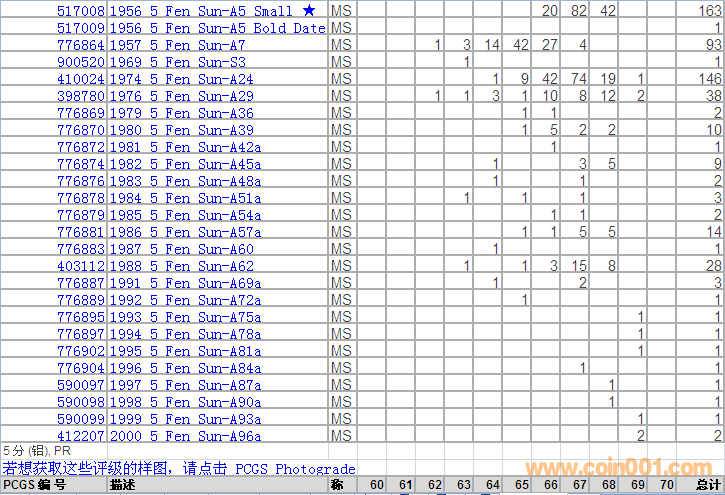
Task: Select total 28 in the 1988 row
Action: click(713, 266)
